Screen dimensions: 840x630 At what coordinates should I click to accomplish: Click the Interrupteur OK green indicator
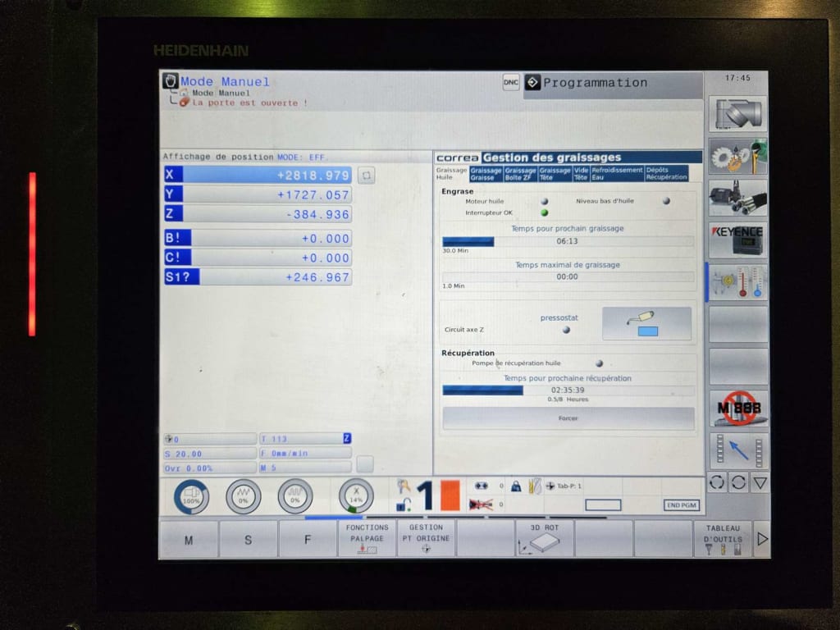pyautogui.click(x=544, y=212)
